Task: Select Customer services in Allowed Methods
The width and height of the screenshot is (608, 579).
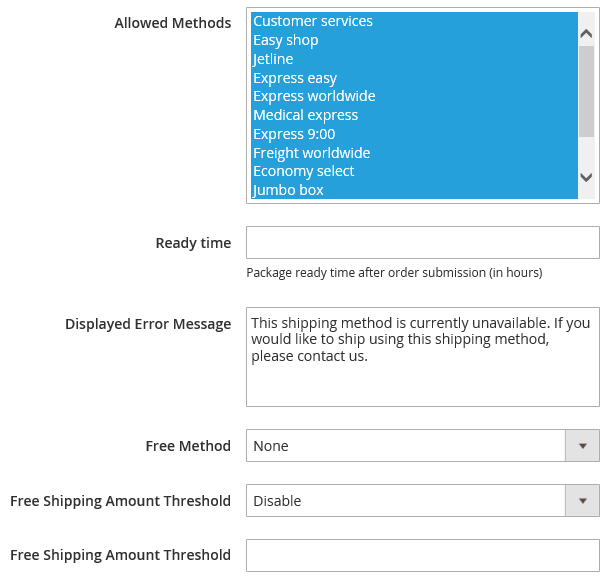Action: coord(313,21)
